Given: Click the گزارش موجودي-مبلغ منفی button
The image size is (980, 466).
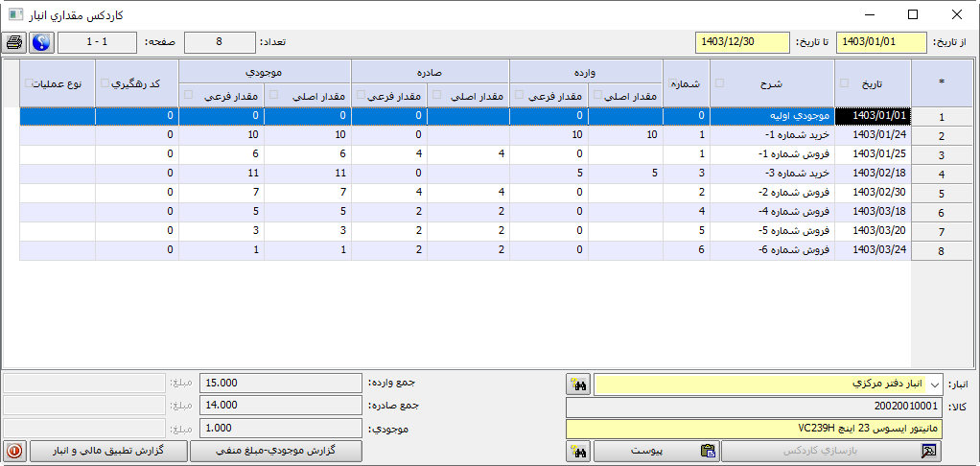Looking at the screenshot, I should [275, 451].
